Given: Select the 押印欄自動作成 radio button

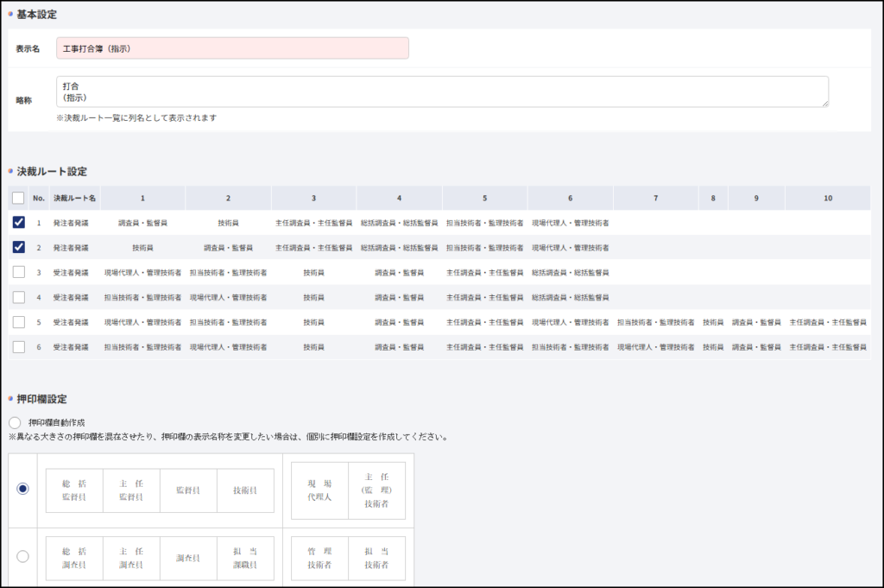Looking at the screenshot, I should coord(15,422).
